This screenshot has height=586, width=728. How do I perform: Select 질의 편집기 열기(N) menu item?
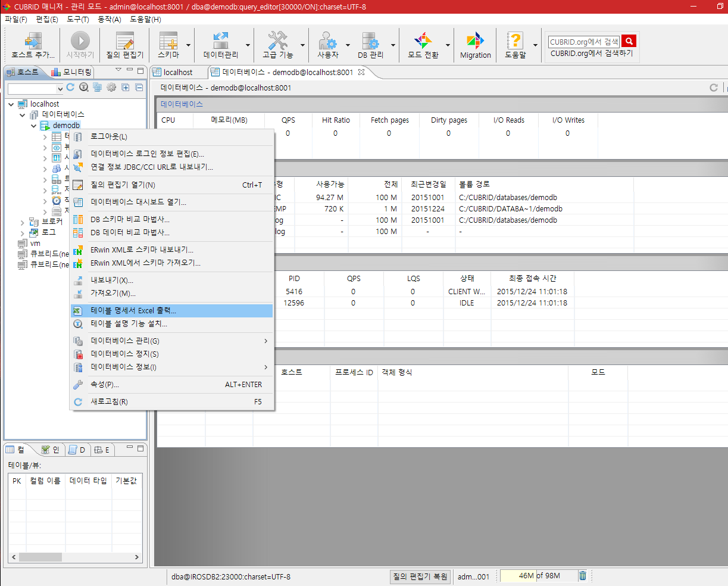(172, 185)
